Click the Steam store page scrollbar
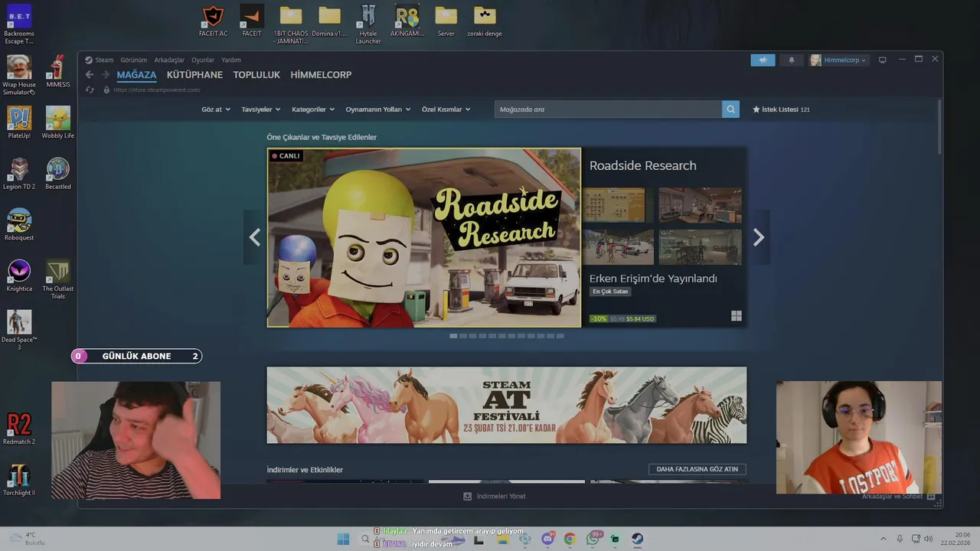This screenshot has height=551, width=980. [939, 128]
